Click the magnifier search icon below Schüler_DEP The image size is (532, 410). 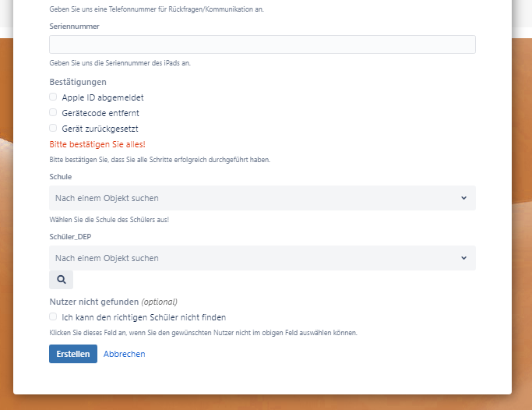(x=61, y=280)
